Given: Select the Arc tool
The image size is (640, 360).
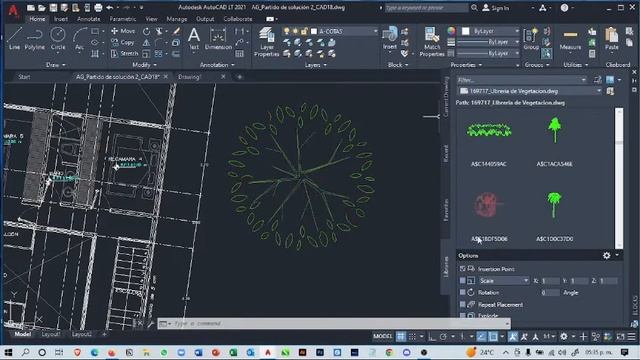Looking at the screenshot, I should pyautogui.click(x=79, y=38).
